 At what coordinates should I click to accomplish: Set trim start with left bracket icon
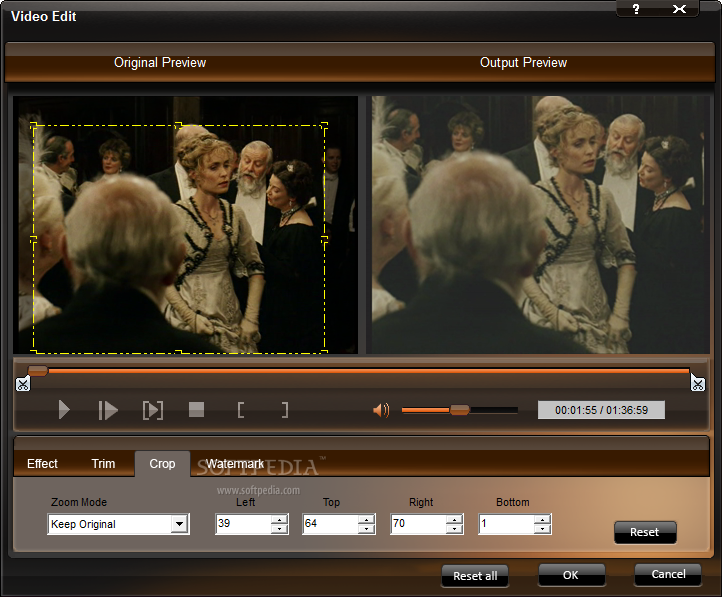click(x=240, y=410)
